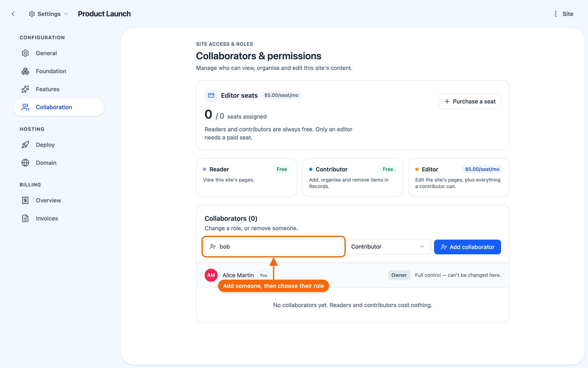Click the Collaborators (0) heading

[231, 218]
